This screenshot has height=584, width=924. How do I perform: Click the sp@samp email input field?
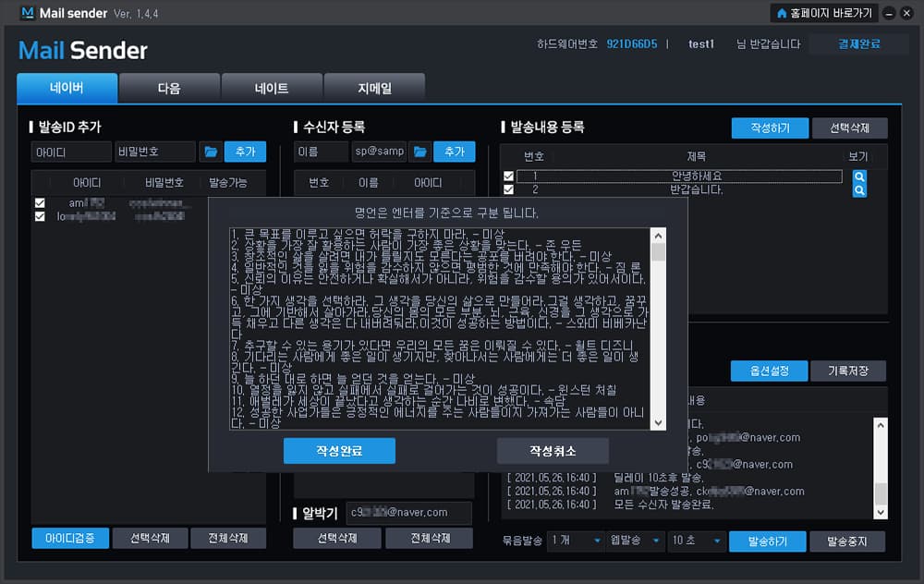point(380,152)
